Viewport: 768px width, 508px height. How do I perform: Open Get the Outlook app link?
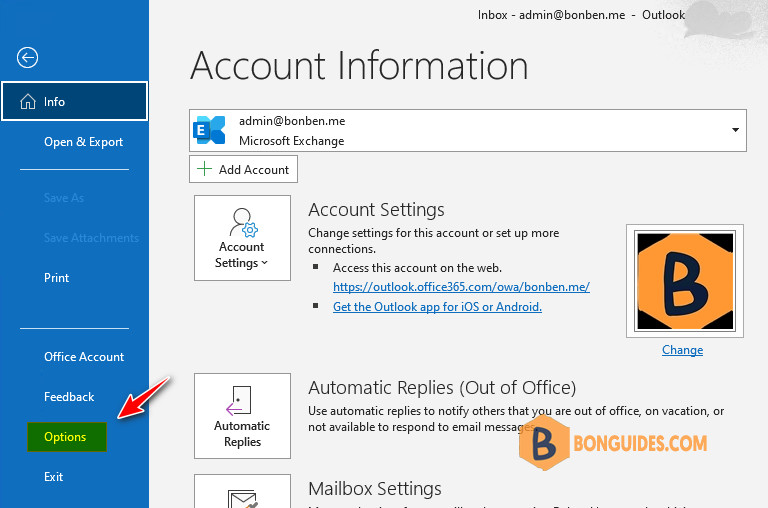tap(437, 307)
